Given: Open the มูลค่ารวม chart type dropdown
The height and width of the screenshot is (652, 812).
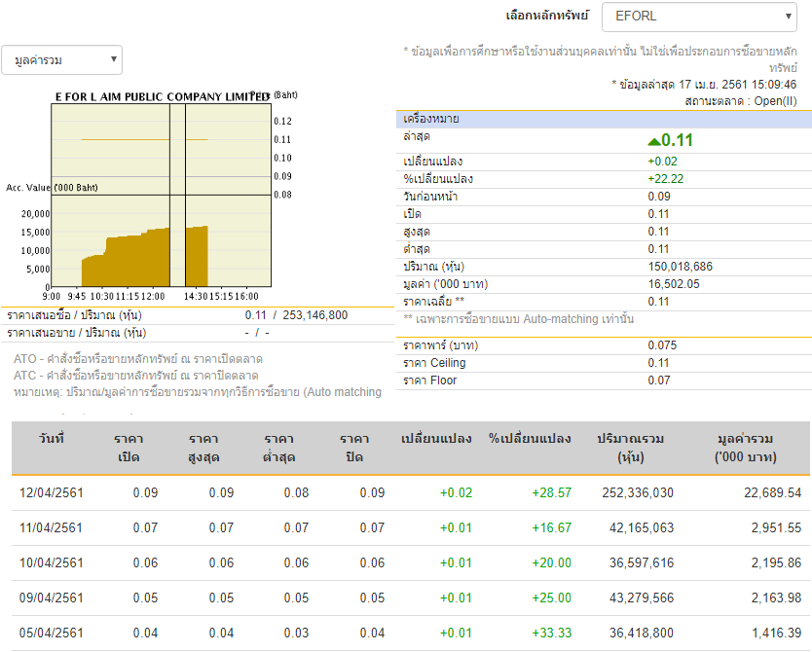Looking at the screenshot, I should pyautogui.click(x=61, y=60).
